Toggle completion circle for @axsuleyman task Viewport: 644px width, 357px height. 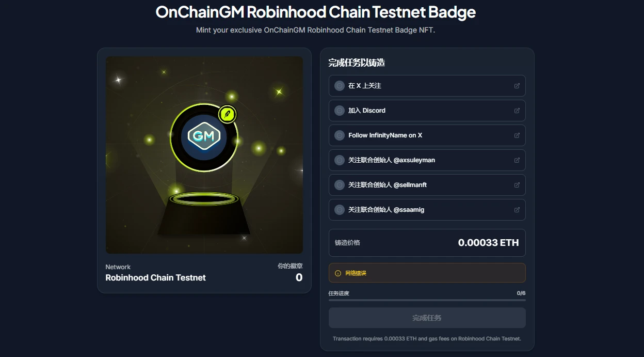point(340,160)
